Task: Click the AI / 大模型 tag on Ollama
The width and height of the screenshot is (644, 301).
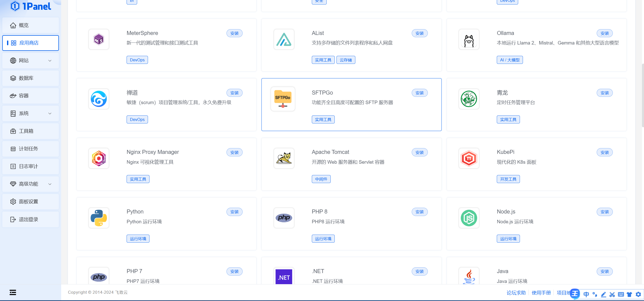Action: point(510,60)
